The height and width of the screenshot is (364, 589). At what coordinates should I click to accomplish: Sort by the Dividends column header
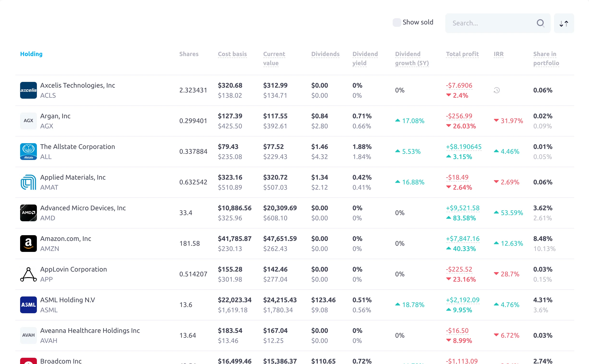click(x=325, y=54)
